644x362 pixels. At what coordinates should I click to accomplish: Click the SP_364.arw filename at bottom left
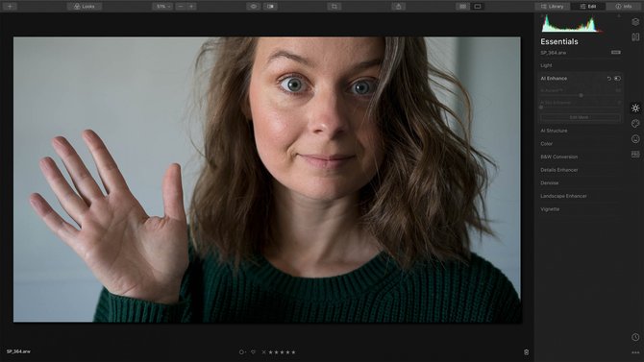(x=18, y=351)
